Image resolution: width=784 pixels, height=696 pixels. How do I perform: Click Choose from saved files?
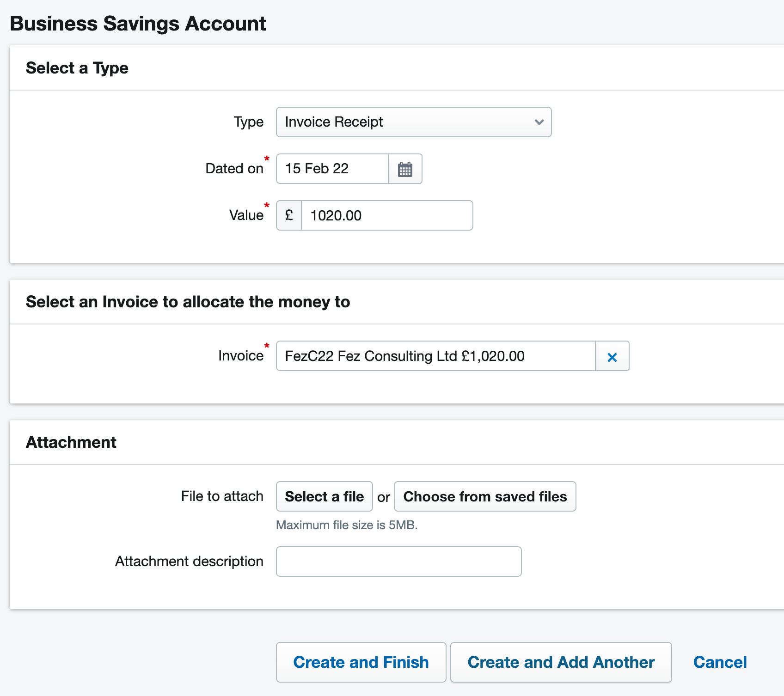485,496
